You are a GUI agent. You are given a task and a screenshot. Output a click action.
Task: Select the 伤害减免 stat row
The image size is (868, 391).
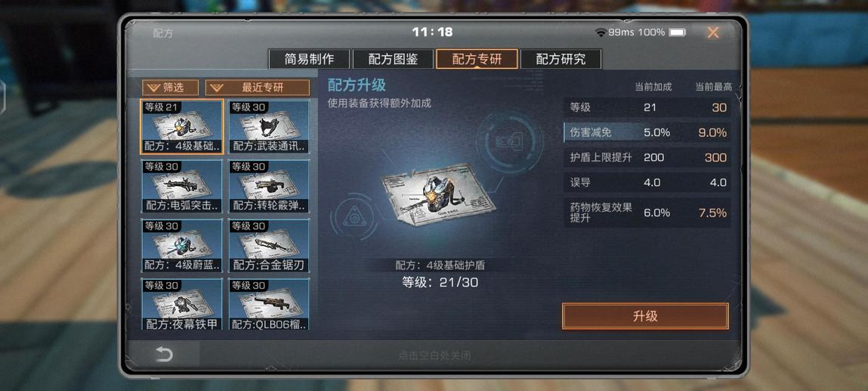click(647, 132)
